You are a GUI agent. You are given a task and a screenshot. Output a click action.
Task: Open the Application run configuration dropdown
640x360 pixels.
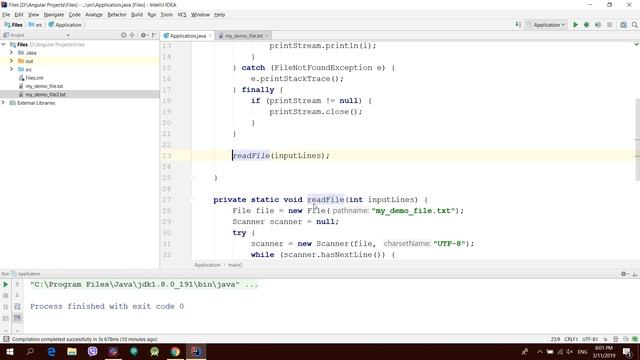[546, 25]
